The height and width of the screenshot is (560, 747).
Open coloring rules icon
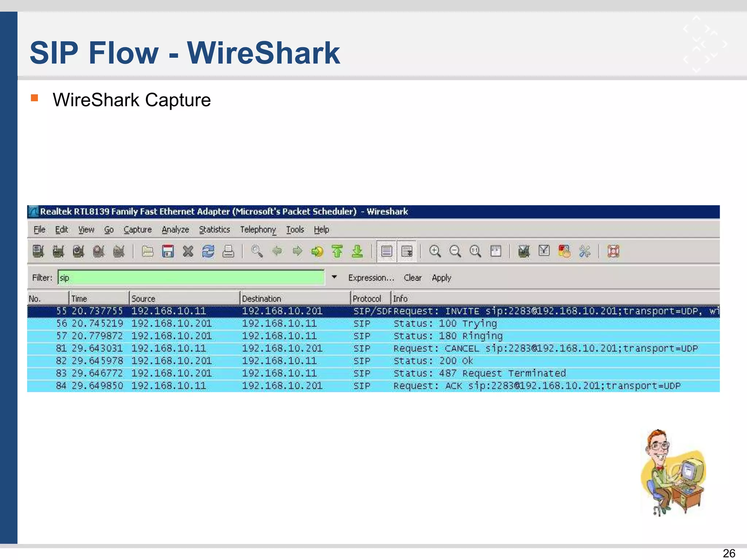tap(564, 251)
